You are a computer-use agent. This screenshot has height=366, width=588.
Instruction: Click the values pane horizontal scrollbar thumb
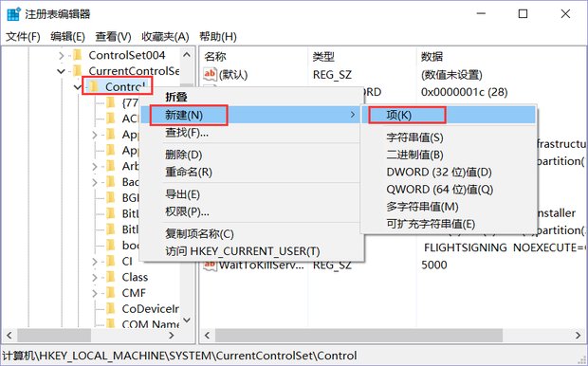(358, 336)
